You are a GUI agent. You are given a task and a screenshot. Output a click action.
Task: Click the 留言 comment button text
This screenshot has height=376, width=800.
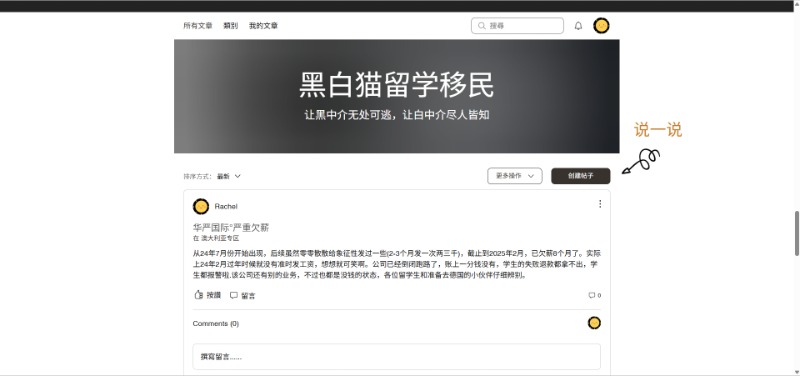[248, 295]
